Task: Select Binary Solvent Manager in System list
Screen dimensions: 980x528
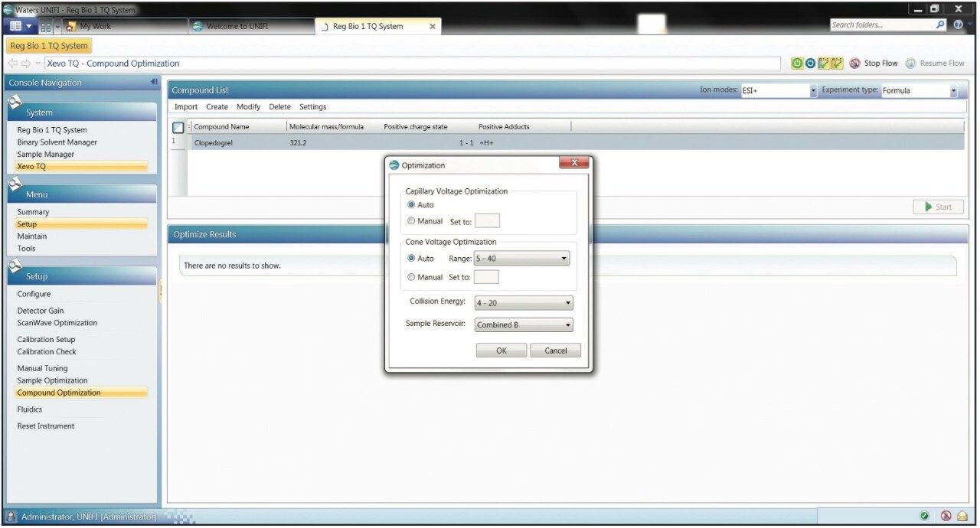Action: tap(57, 142)
